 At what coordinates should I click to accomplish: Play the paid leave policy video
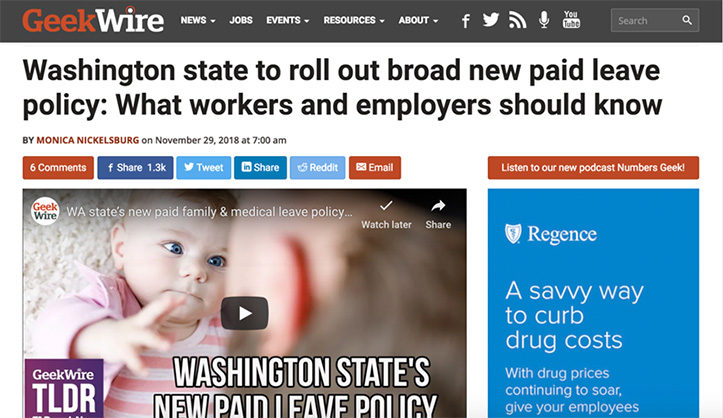[244, 313]
